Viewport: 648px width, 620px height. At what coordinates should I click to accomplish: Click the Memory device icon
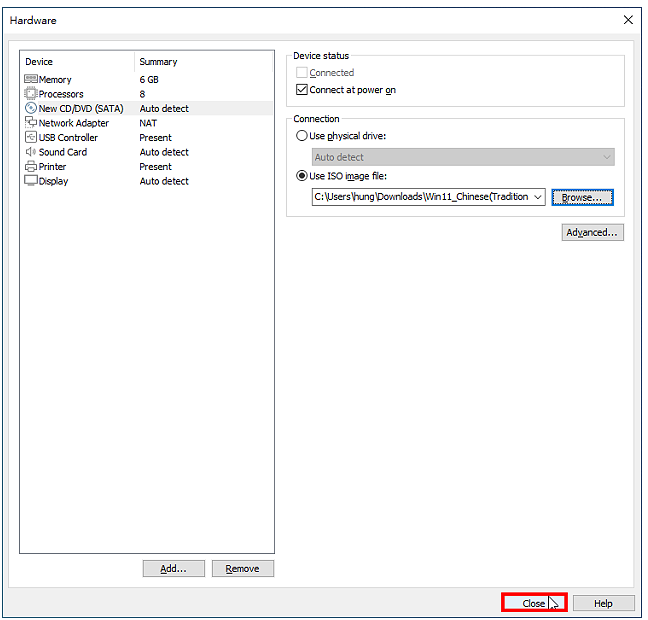(x=31, y=79)
